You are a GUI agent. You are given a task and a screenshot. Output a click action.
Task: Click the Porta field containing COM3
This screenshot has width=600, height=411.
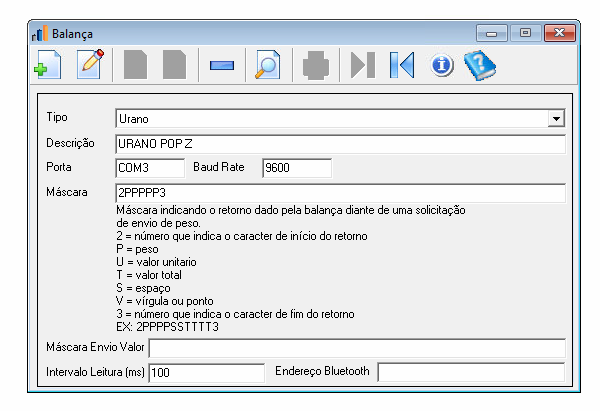coord(150,168)
